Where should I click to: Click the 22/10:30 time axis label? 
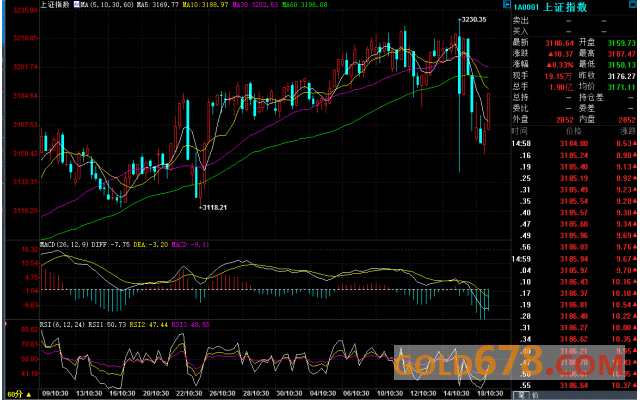pyautogui.click(x=189, y=393)
